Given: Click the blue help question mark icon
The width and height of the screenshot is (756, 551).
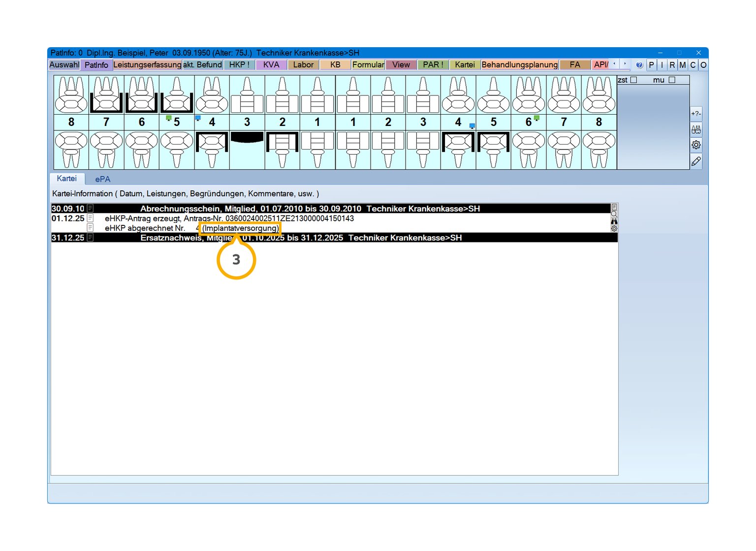Looking at the screenshot, I should pos(639,65).
